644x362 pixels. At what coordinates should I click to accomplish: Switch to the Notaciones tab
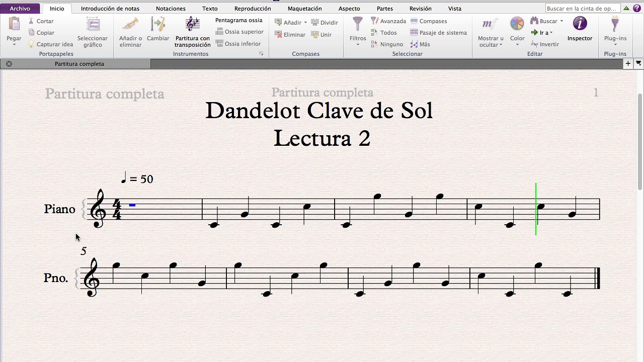(171, 9)
